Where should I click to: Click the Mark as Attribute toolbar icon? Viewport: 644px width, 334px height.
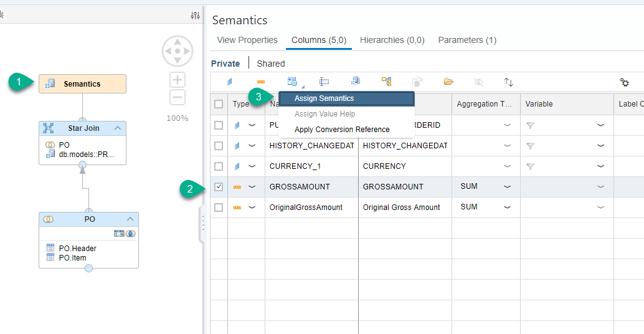point(229,82)
